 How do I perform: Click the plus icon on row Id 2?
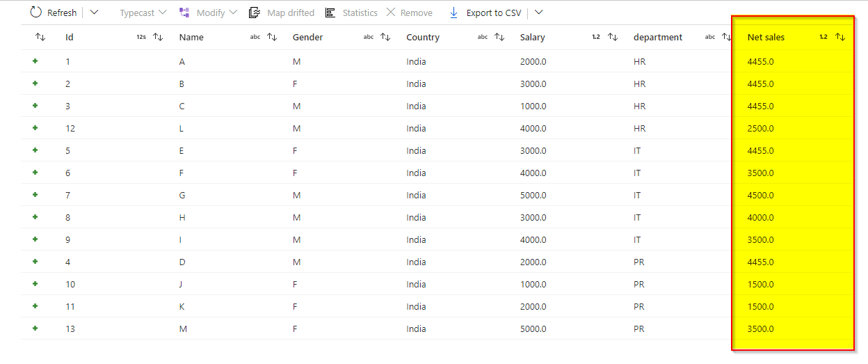(x=35, y=84)
